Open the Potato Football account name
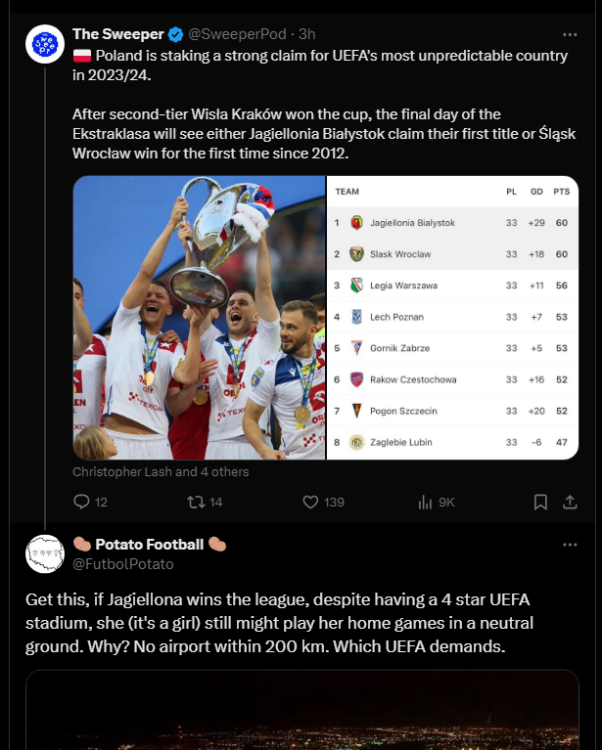 click(149, 545)
